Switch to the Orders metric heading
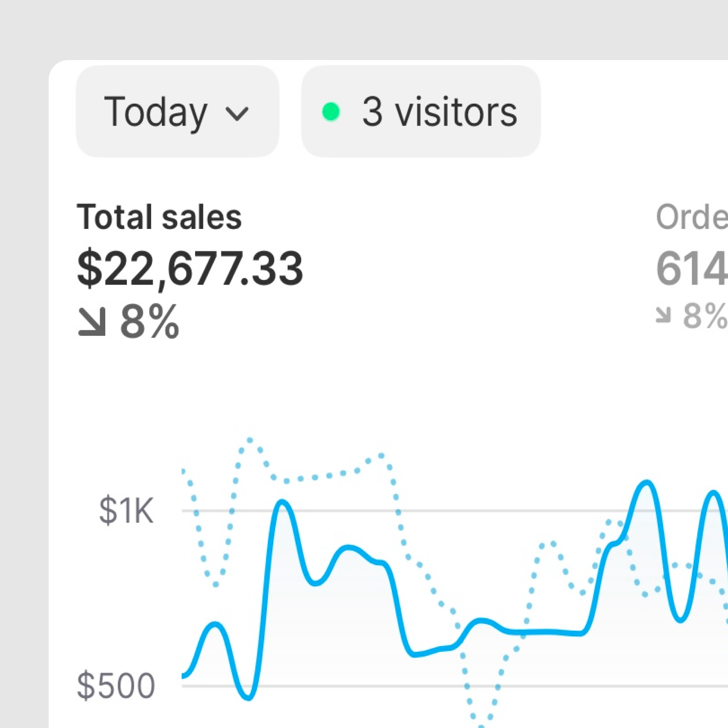728x728 pixels. click(691, 217)
